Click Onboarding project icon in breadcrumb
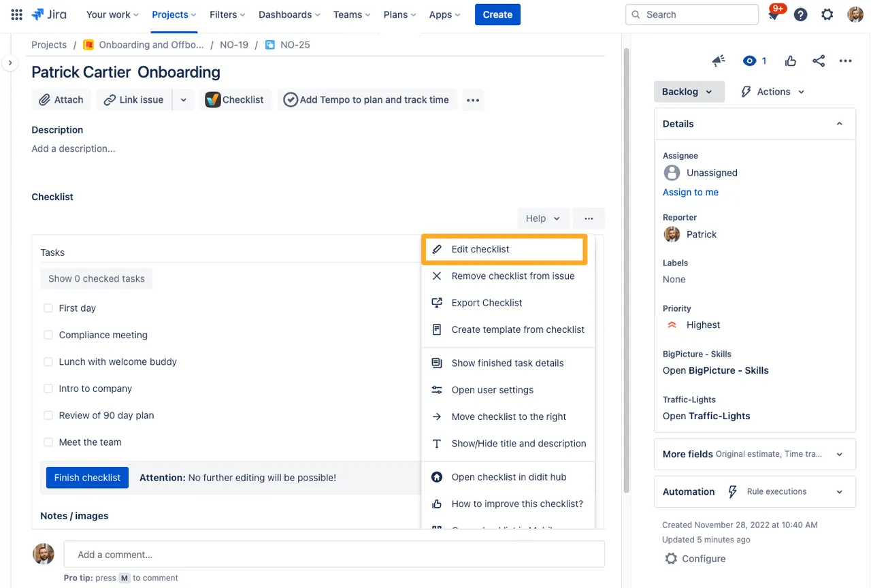 coord(88,45)
